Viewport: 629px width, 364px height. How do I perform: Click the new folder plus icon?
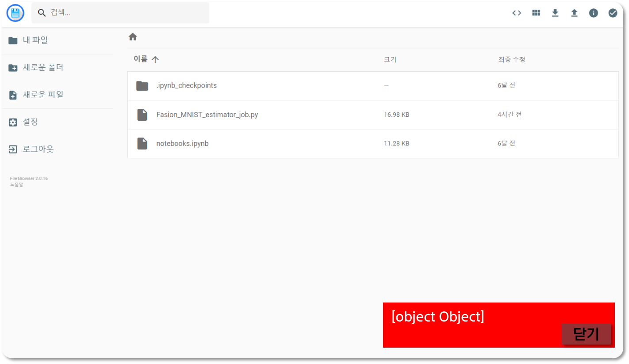(13, 68)
